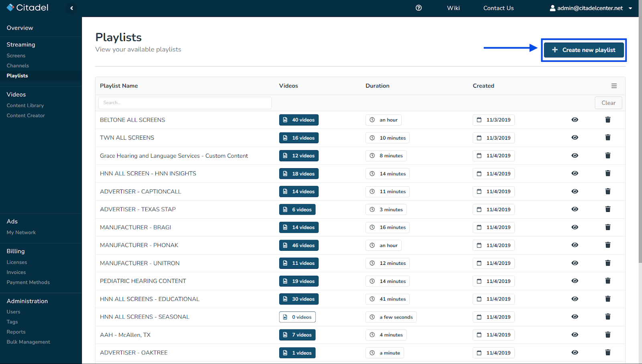Clear the playlist search filter
642x364 pixels.
pyautogui.click(x=608, y=103)
